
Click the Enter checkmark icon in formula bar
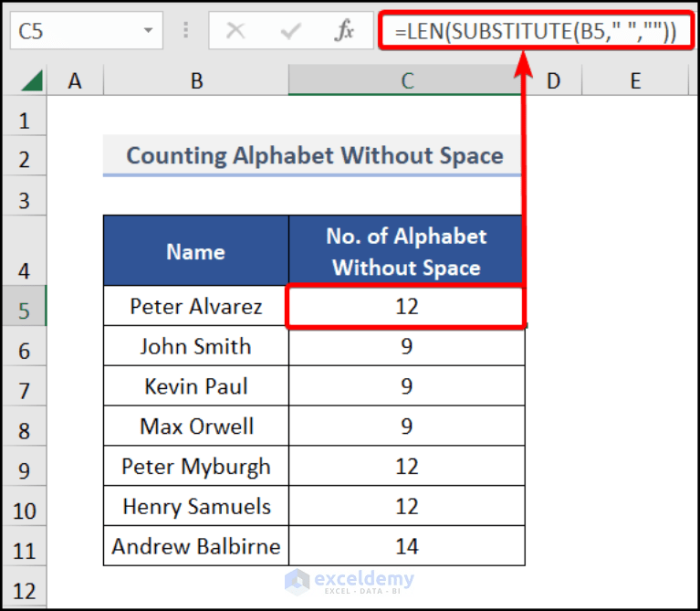290,31
